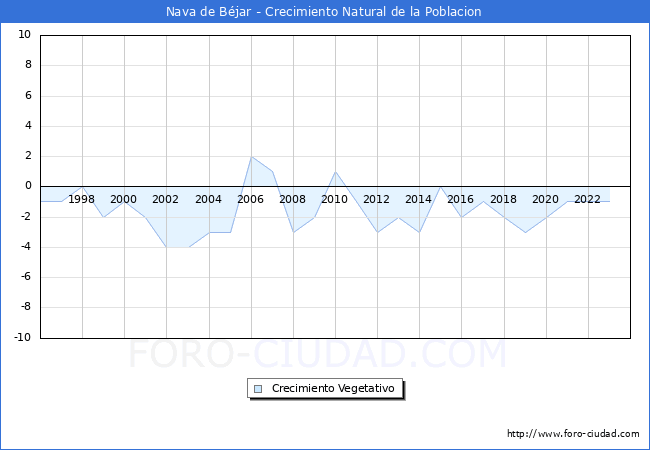This screenshot has width=650, height=450.
Task: Click the light blue legend swatch
Action: [258, 389]
